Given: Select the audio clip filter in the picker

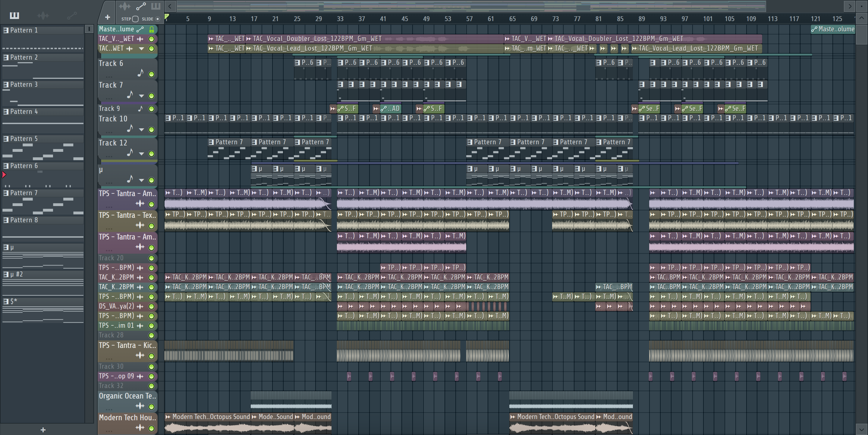Looking at the screenshot, I should (x=43, y=15).
